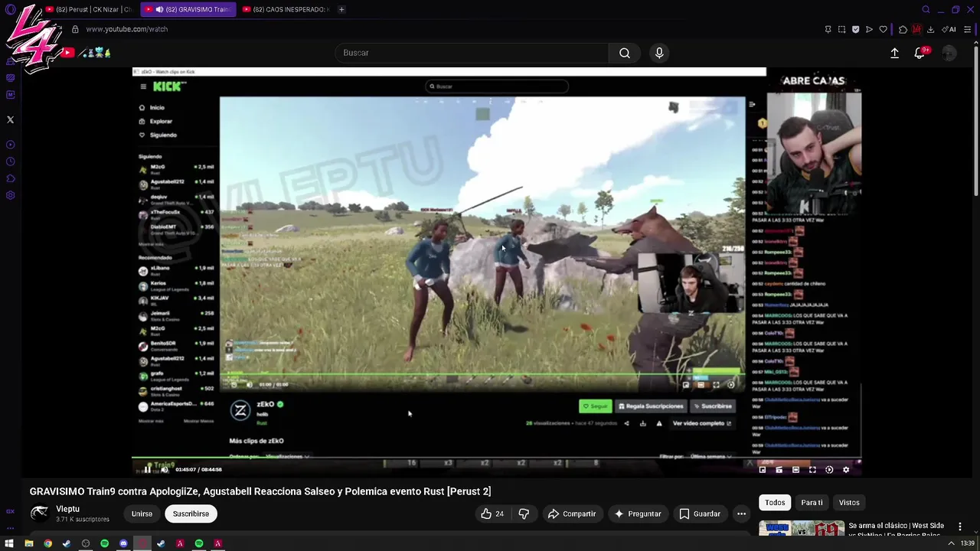This screenshot has height=551, width=980.
Task: Mute the video player volume
Action: coord(165,469)
